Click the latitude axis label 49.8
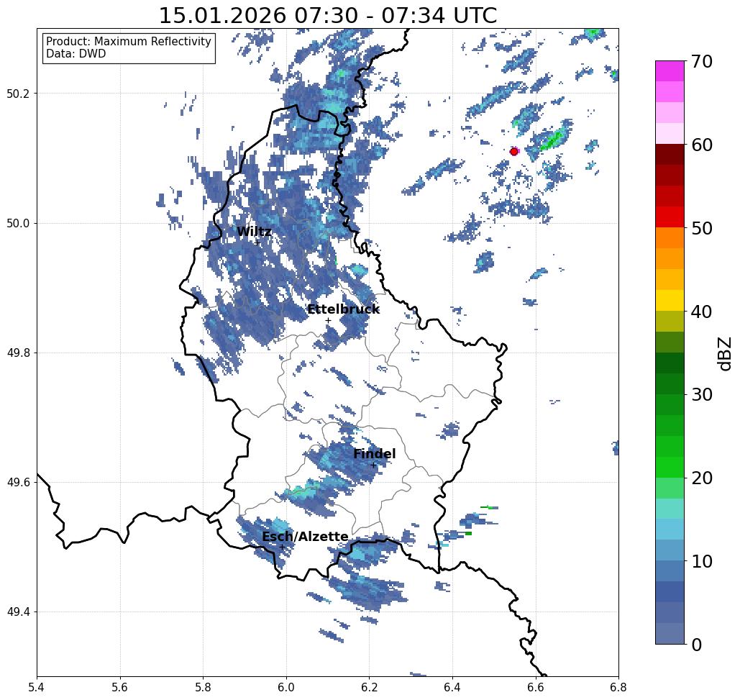This screenshot has height=700, width=740. [18, 353]
